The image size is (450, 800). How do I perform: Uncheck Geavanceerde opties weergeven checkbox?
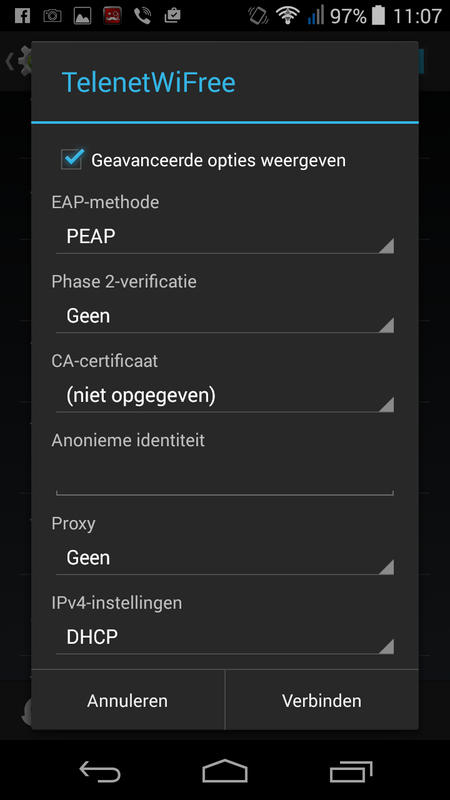[72, 159]
